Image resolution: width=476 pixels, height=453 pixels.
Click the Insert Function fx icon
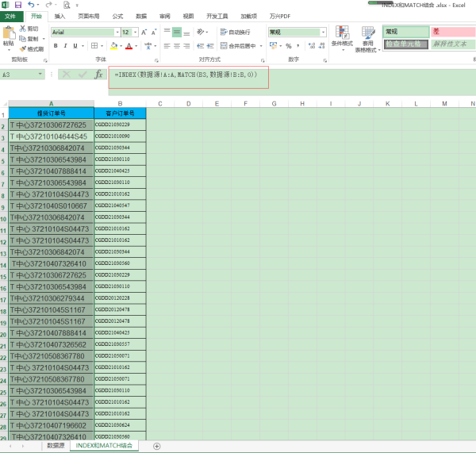coord(98,74)
